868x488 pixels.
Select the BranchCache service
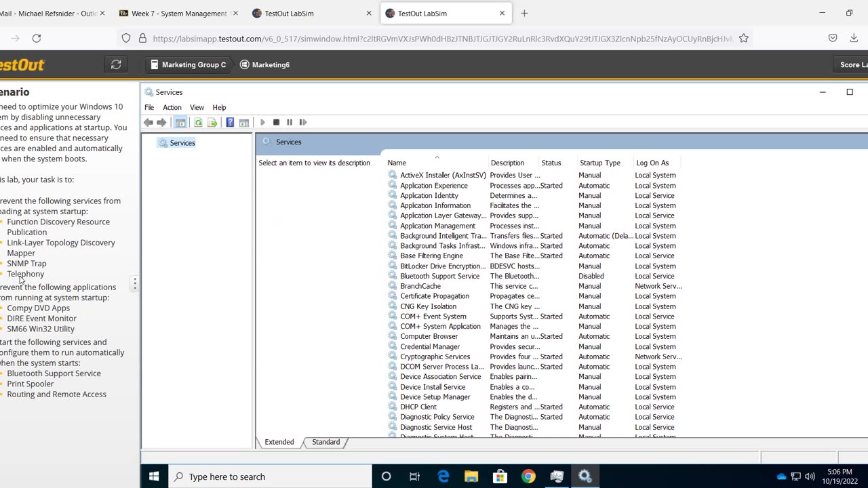coord(534,286)
